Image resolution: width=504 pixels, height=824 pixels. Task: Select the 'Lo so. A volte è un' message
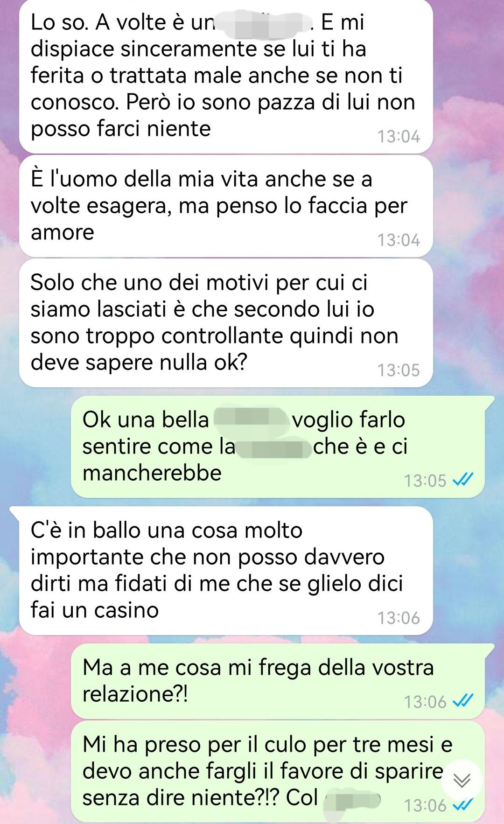pos(226,76)
